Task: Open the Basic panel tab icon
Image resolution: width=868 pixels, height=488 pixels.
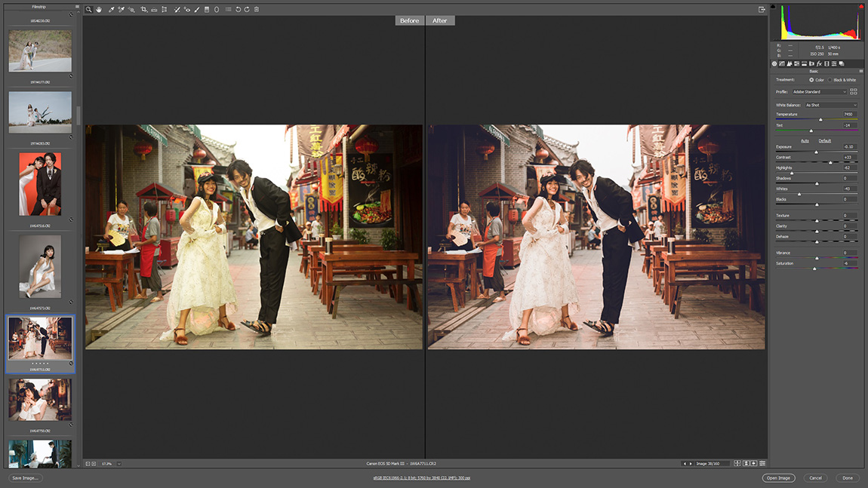Action: (x=774, y=63)
